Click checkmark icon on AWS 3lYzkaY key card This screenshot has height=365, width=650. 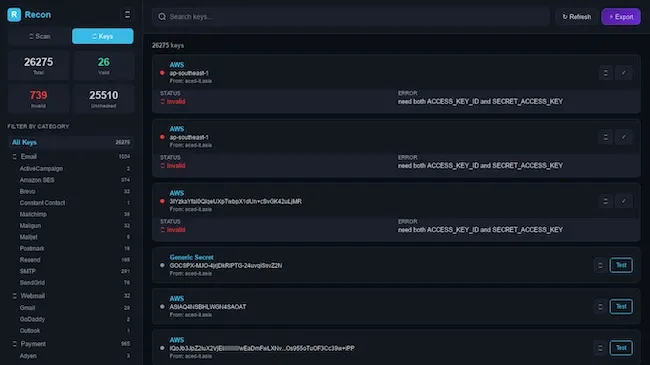pos(623,201)
